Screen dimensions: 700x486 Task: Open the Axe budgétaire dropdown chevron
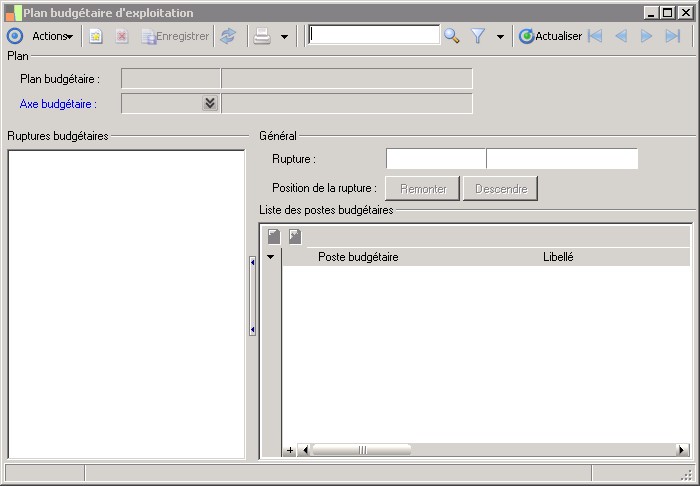pyautogui.click(x=210, y=103)
